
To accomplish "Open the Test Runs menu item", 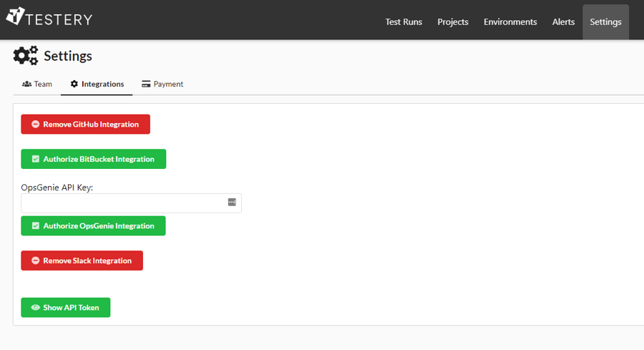I will point(404,21).
